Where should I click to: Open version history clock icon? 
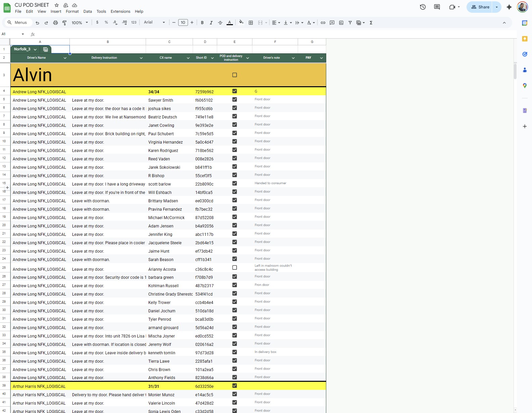click(423, 7)
